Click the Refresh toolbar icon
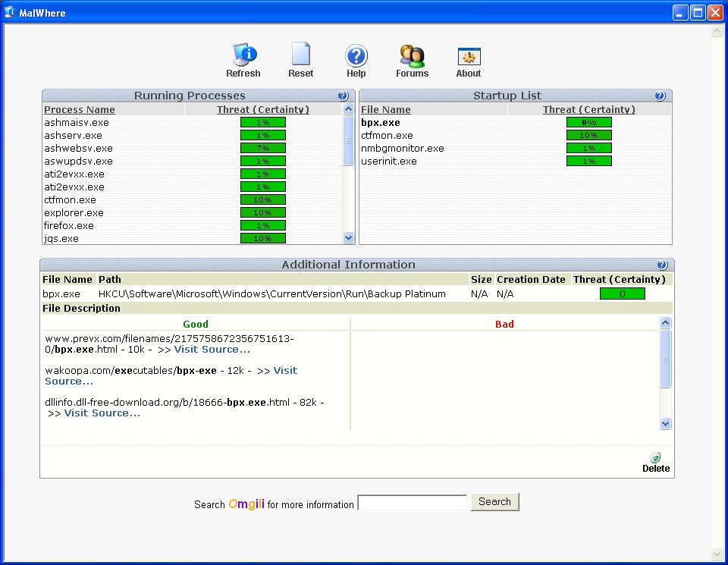This screenshot has height=565, width=728. 243,55
